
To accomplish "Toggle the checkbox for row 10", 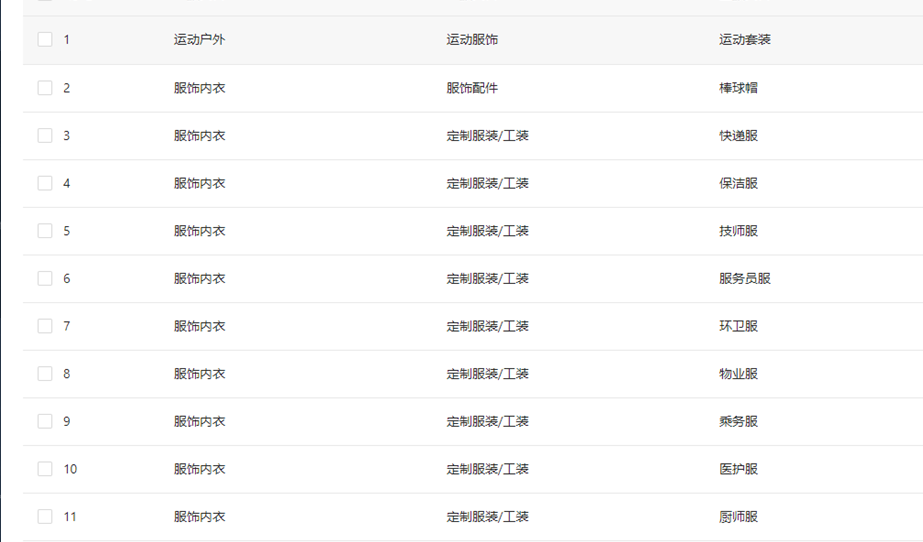I will click(45, 469).
